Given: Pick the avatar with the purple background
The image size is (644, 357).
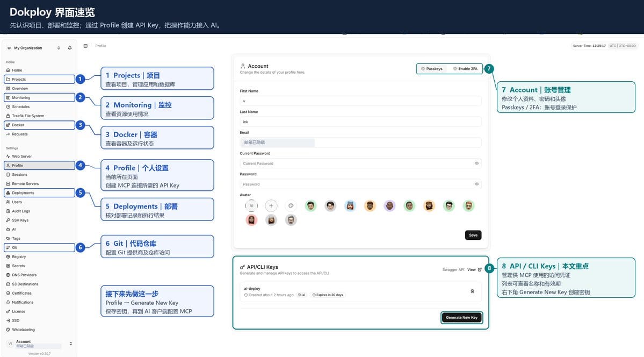Looking at the screenshot, I should click(389, 205).
